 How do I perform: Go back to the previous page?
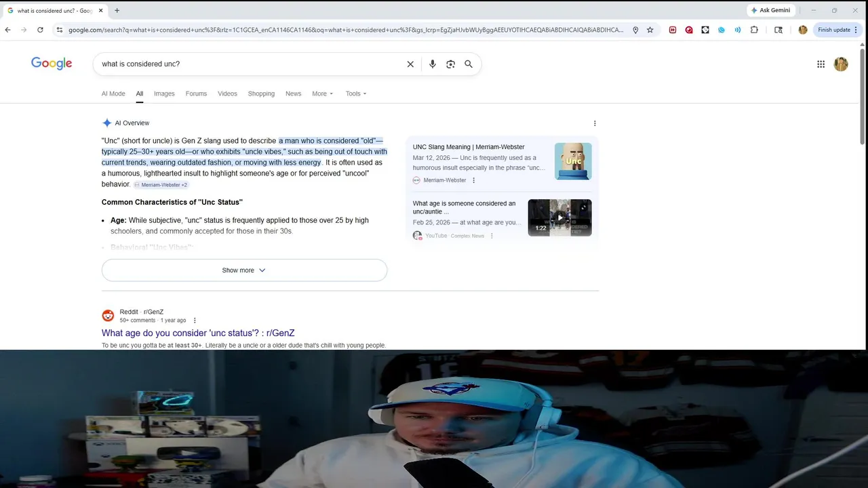click(7, 30)
